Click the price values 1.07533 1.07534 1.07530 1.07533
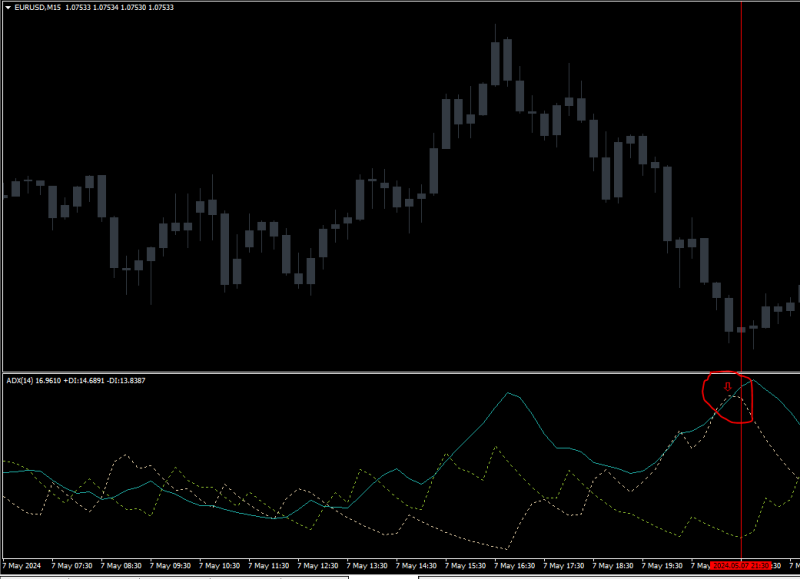The image size is (800, 579). tap(119, 8)
